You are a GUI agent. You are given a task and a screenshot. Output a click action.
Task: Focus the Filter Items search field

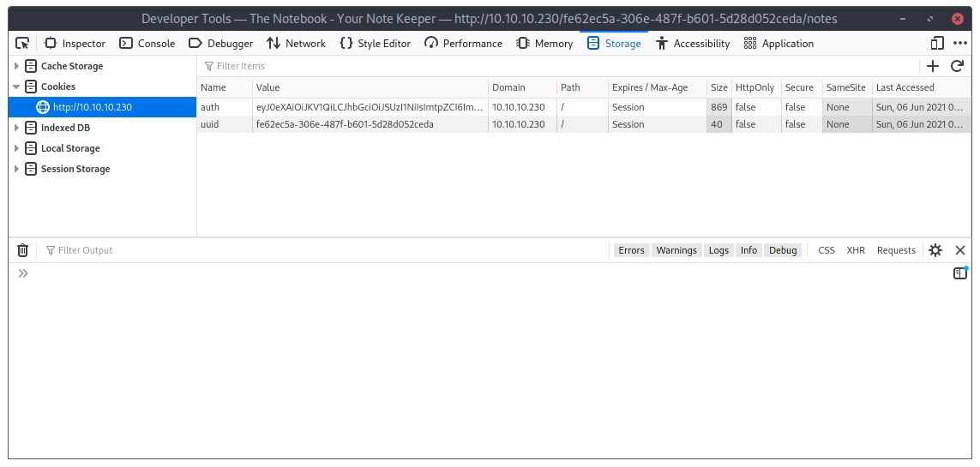[514, 66]
